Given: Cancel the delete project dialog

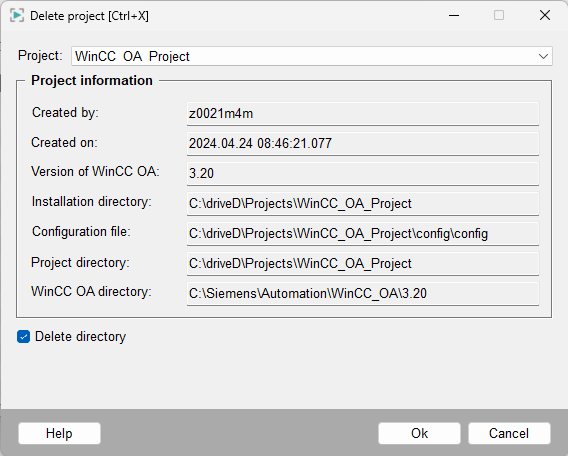Looking at the screenshot, I should point(509,433).
